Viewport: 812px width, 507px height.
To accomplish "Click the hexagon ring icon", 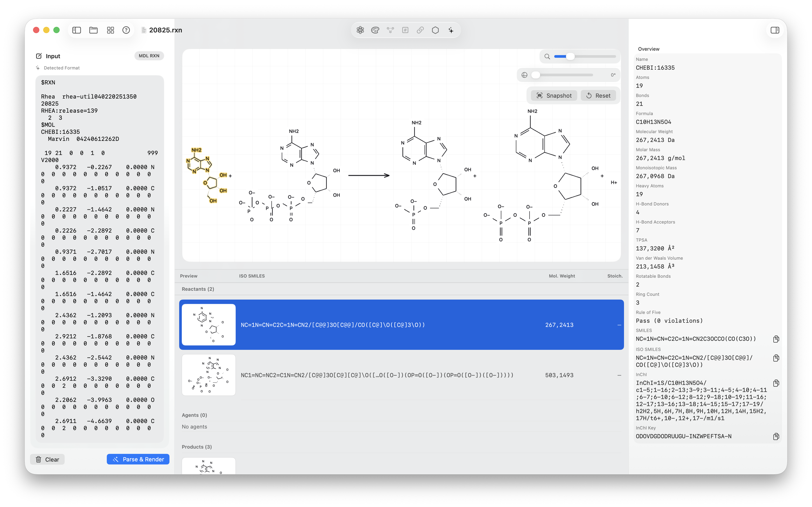I will (x=435, y=30).
